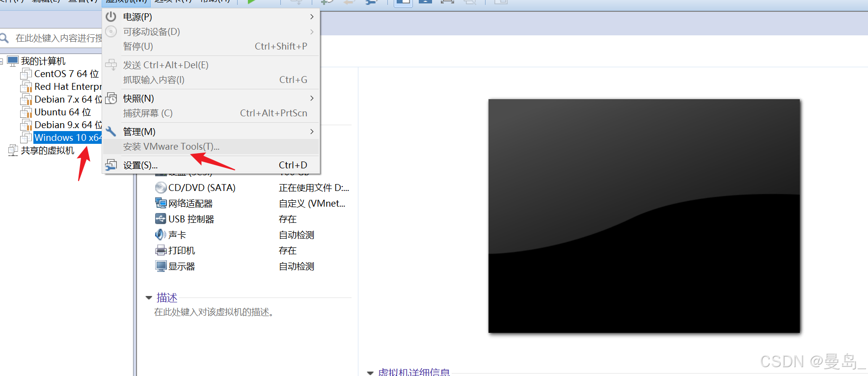Image resolution: width=868 pixels, height=376 pixels.
Task: Click the 虚拟机详细信息 section heading
Action: tap(414, 372)
